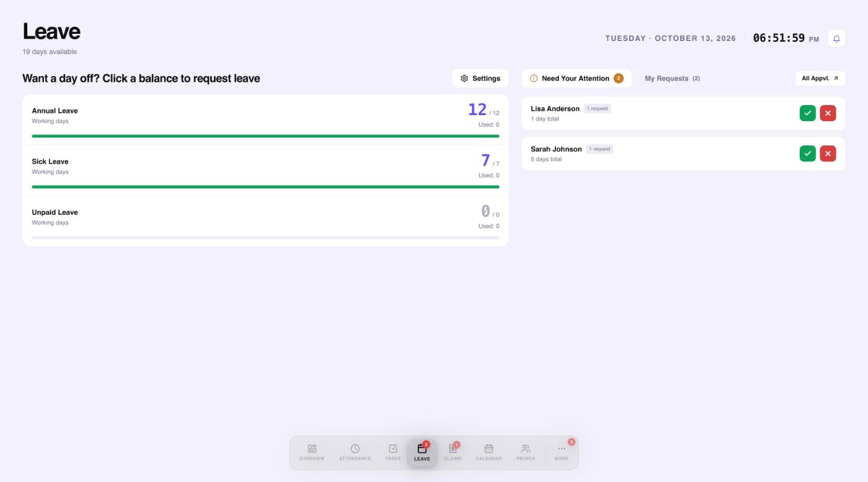Request Sick Leave from balance card

[x=266, y=170]
